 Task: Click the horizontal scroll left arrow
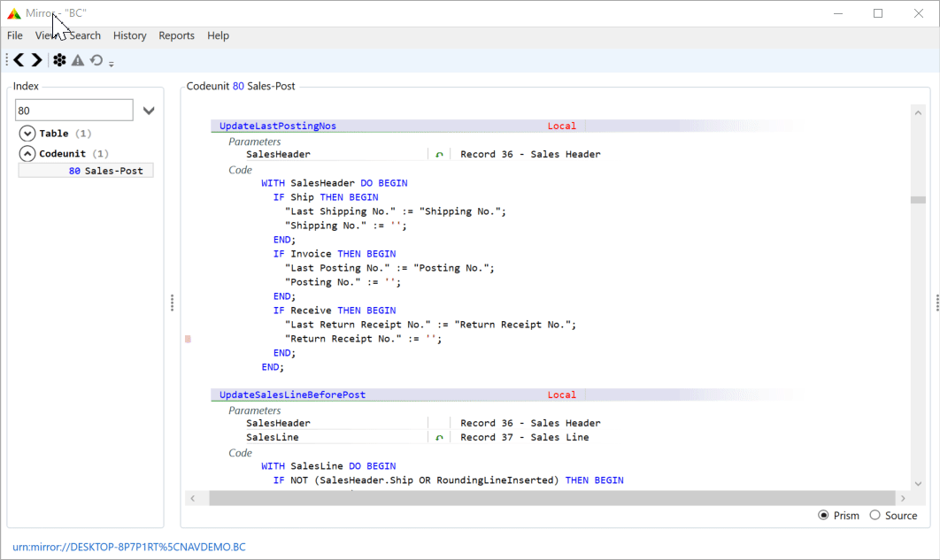[192, 498]
